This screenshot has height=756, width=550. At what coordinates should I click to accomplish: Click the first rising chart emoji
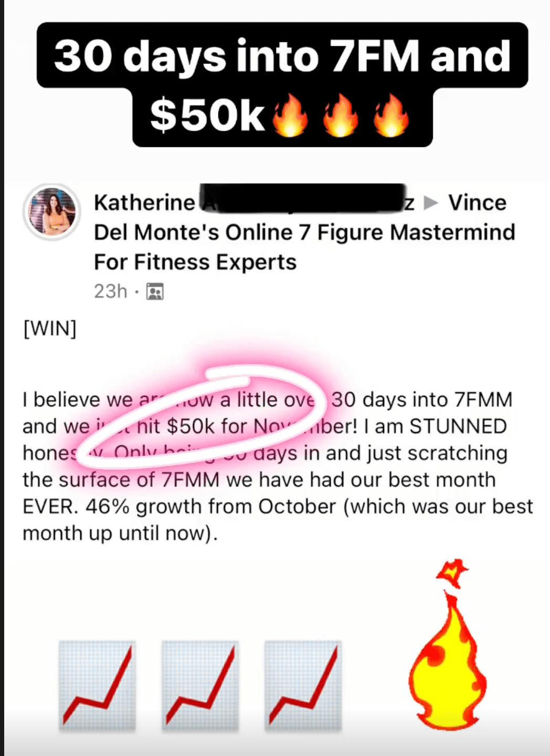(x=97, y=686)
